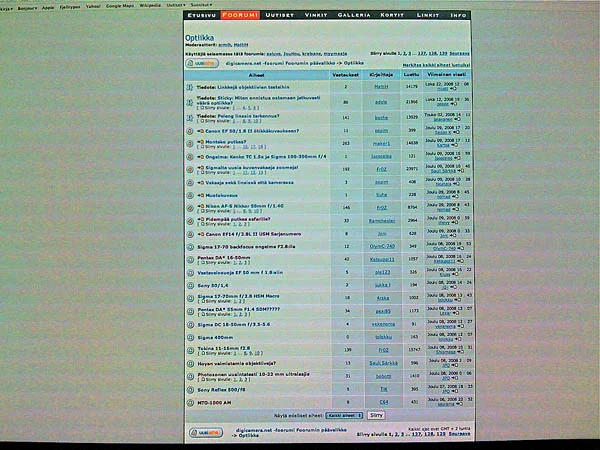The height and width of the screenshot is (450, 600).
Task: Click the bottom 'uusi aihe' new topic button
Action: [203, 431]
